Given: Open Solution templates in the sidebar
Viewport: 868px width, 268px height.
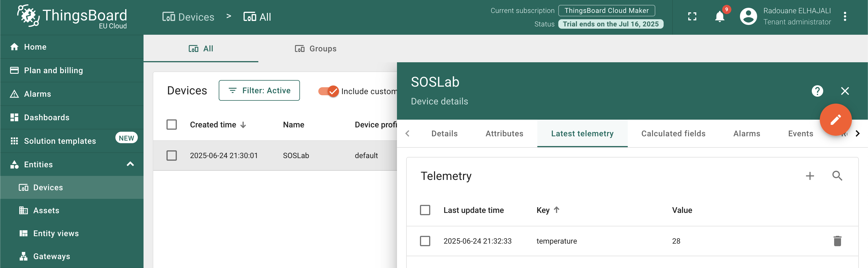Looking at the screenshot, I should click(x=72, y=141).
